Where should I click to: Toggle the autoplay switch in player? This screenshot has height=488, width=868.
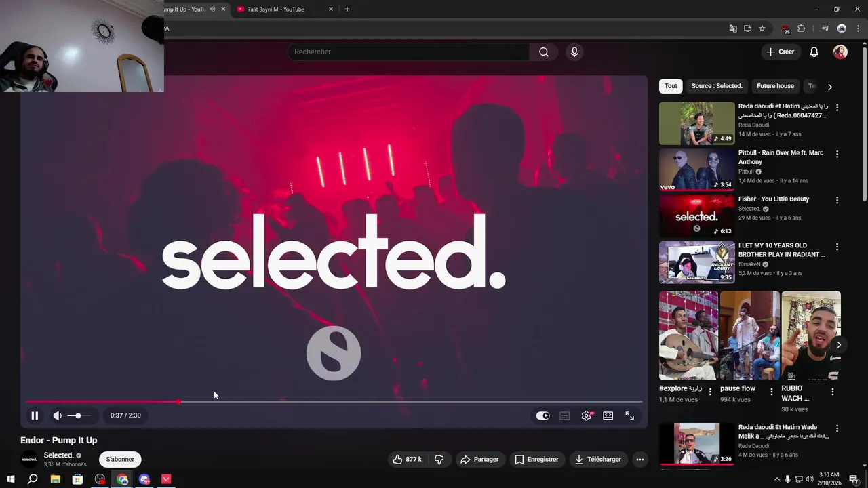(542, 415)
